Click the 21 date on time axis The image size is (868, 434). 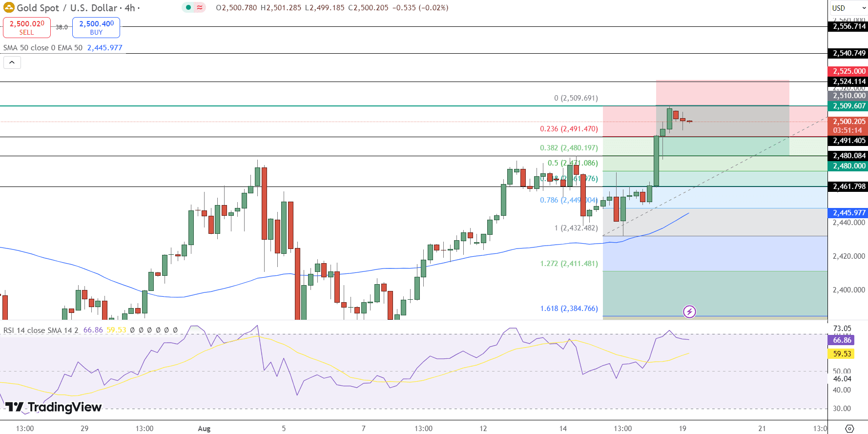click(762, 429)
